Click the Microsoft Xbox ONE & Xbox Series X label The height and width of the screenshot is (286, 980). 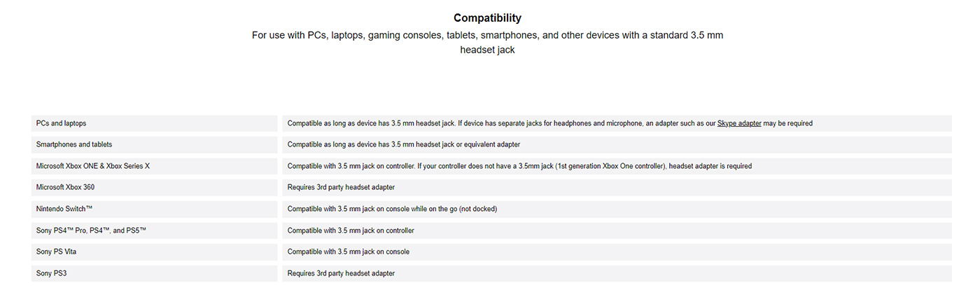(93, 166)
